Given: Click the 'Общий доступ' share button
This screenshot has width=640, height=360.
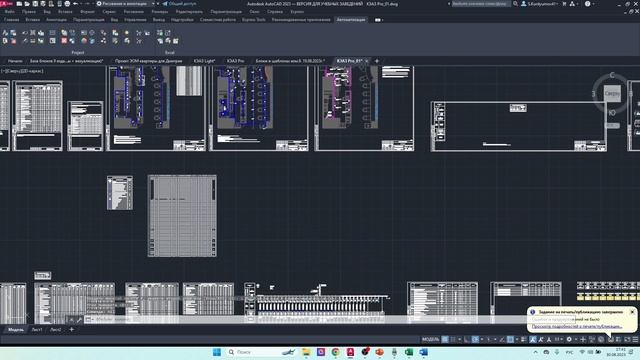Looking at the screenshot, I should [x=180, y=4].
